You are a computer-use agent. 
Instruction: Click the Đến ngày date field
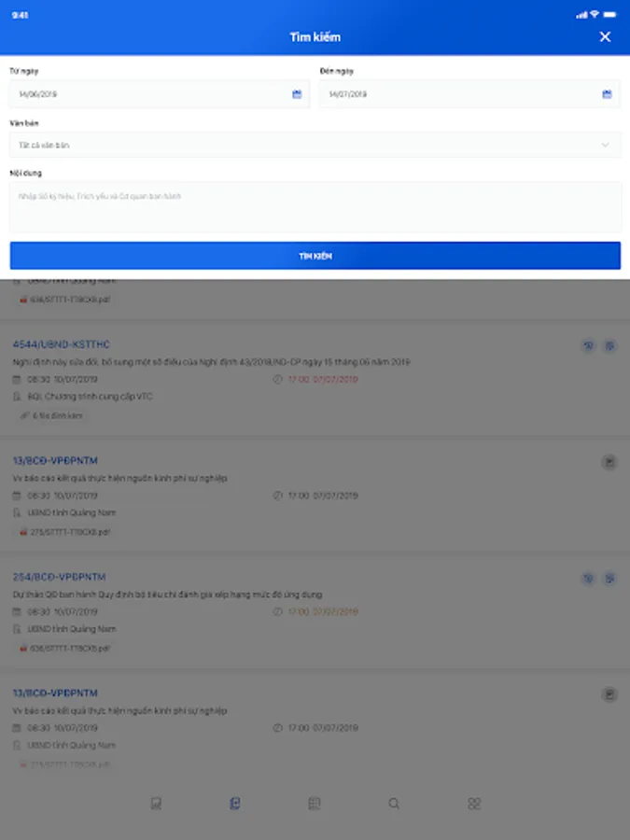point(469,94)
